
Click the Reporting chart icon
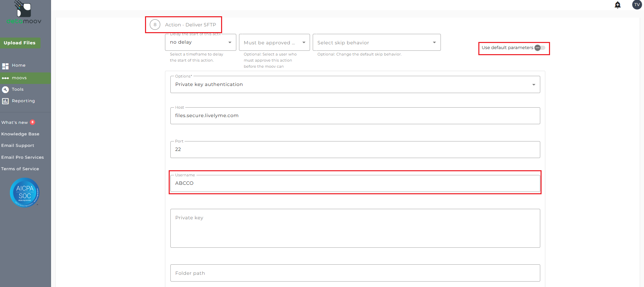5,101
